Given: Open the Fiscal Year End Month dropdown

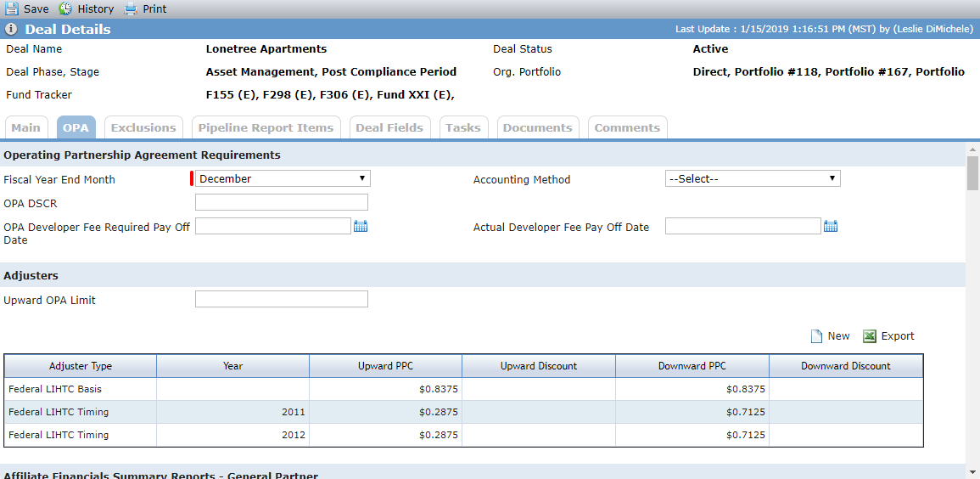Looking at the screenshot, I should [x=283, y=179].
